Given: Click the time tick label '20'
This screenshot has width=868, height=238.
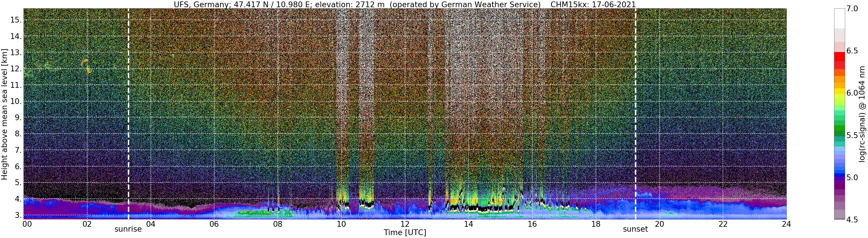Looking at the screenshot, I should pos(659,224).
